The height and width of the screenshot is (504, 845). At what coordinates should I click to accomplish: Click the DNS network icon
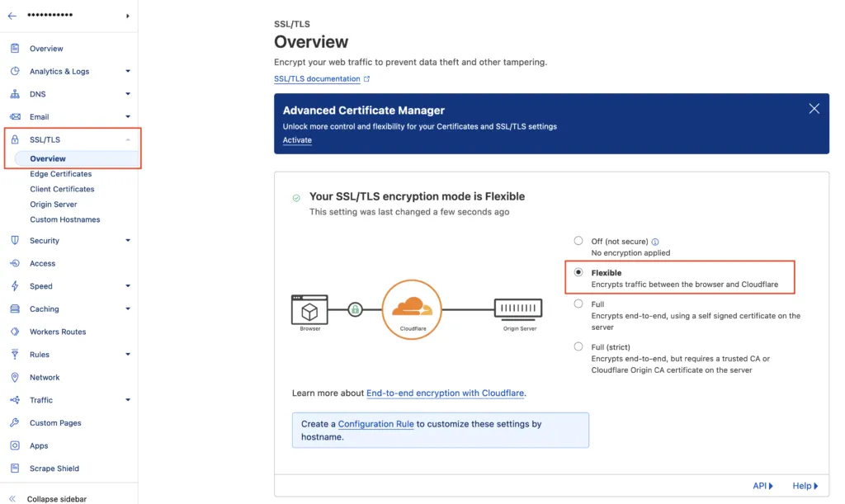click(14, 94)
